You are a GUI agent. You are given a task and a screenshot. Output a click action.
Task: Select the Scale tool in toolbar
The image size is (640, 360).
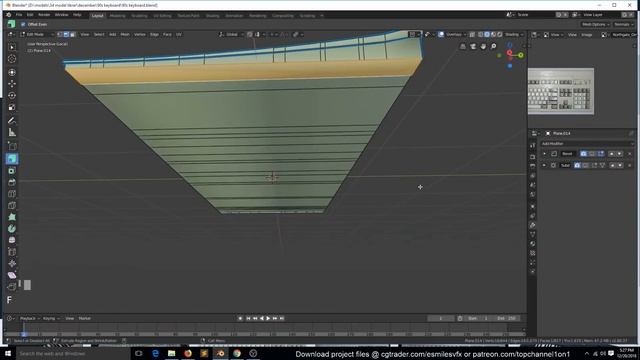(12, 107)
